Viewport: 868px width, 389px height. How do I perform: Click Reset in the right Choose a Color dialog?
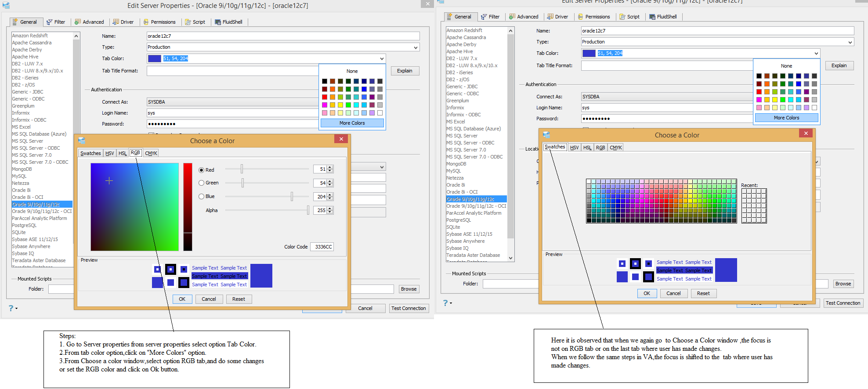coord(703,293)
